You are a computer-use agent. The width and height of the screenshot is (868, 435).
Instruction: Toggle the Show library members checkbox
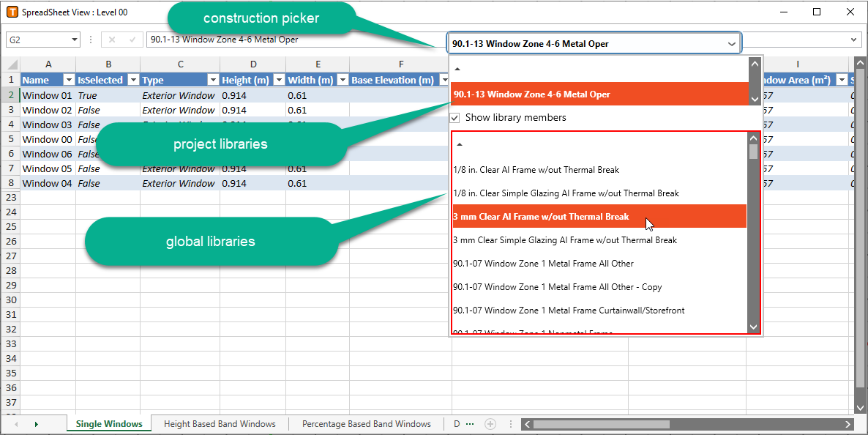point(454,118)
